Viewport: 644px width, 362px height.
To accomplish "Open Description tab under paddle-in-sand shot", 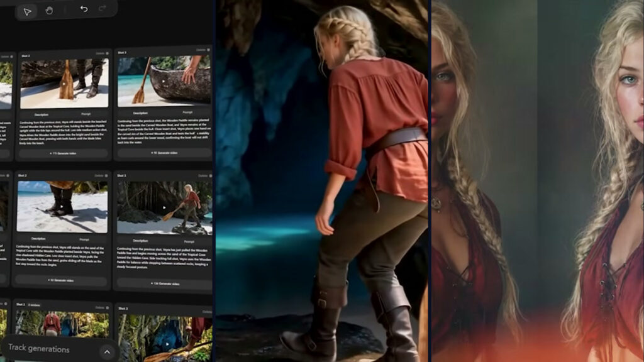I will click(x=41, y=114).
